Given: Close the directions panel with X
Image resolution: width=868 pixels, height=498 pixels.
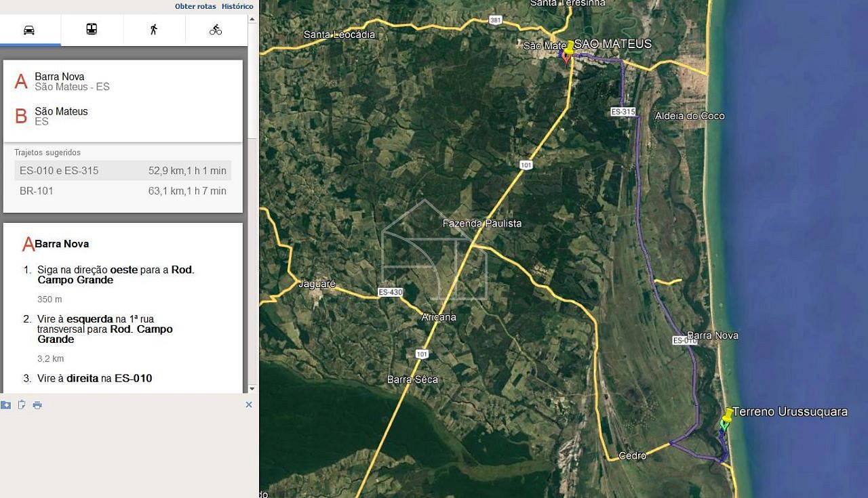Looking at the screenshot, I should [x=248, y=404].
